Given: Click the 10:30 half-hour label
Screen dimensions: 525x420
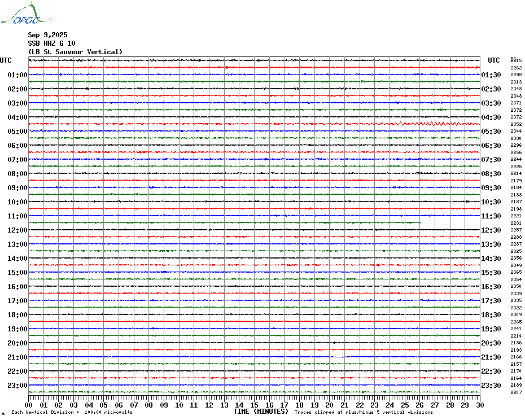Looking at the screenshot, I should (491, 202).
